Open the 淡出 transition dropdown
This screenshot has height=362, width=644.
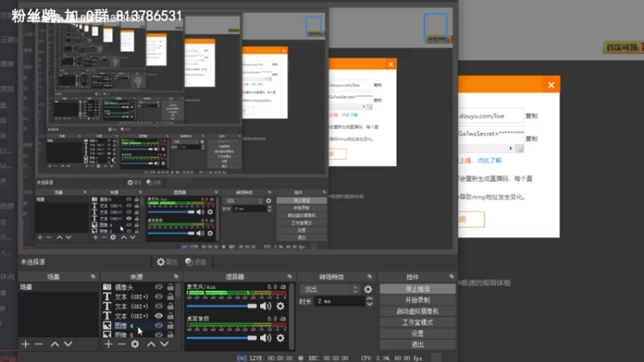coord(330,290)
